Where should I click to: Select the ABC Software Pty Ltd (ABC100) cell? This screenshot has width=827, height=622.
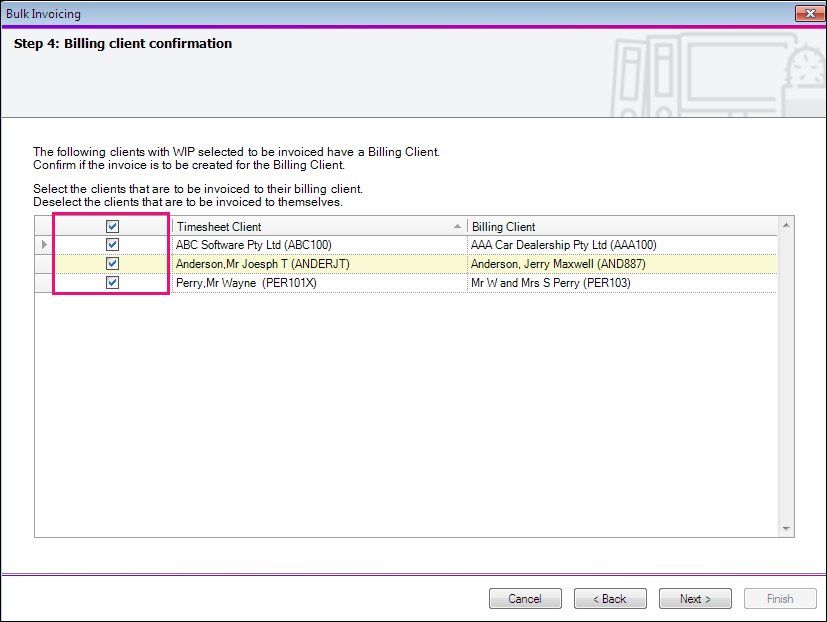pos(254,245)
